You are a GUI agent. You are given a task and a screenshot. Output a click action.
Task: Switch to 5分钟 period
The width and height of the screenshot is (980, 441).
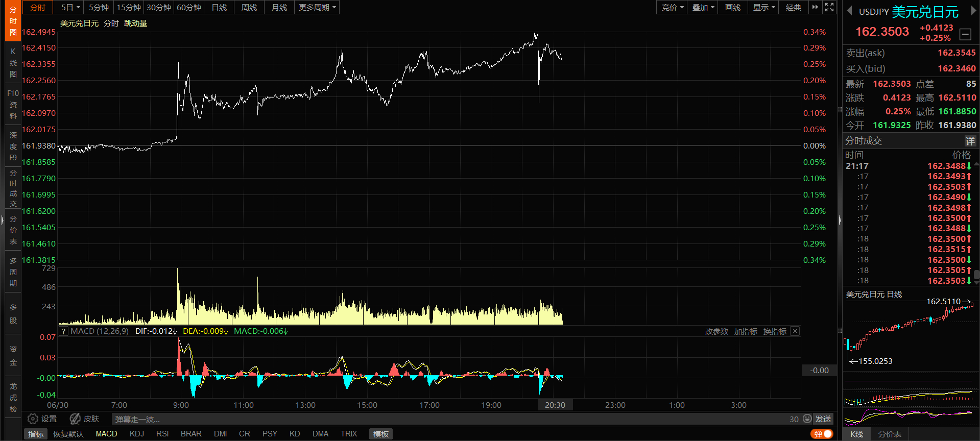point(99,7)
